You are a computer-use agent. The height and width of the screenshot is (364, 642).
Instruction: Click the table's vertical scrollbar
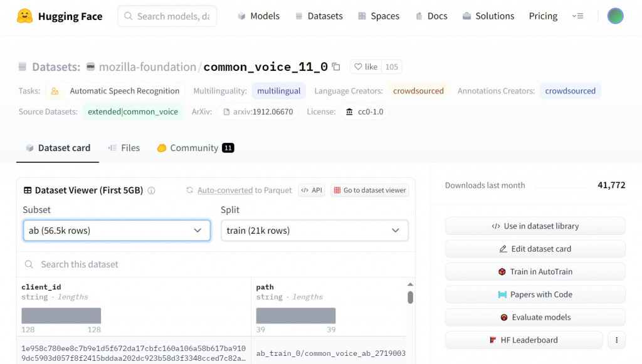point(410,297)
